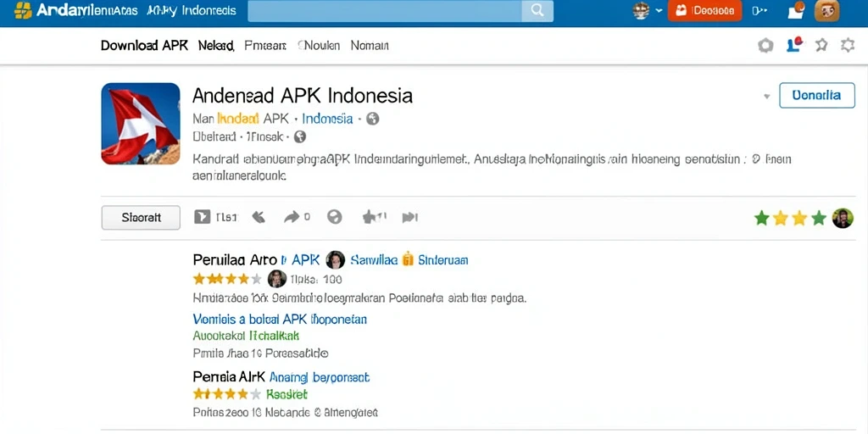This screenshot has height=434, width=868.
Task: Click the blue user icon with red dot
Action: [x=794, y=45]
